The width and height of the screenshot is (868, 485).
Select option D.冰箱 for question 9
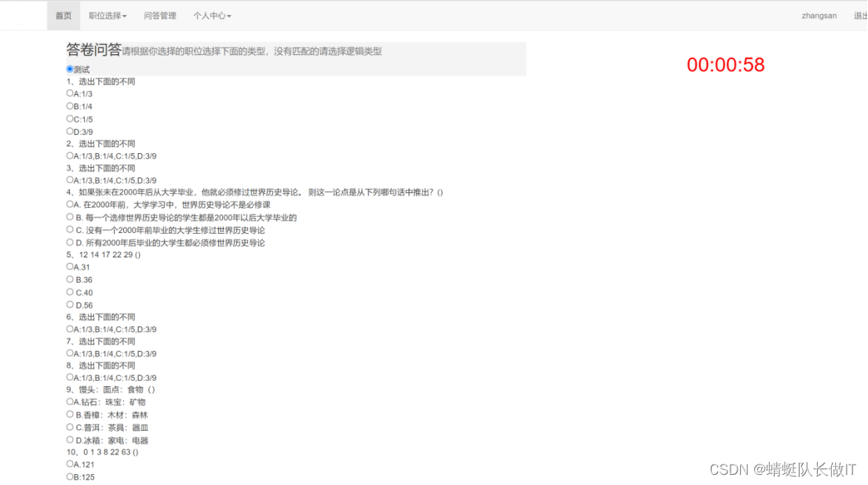tap(70, 440)
